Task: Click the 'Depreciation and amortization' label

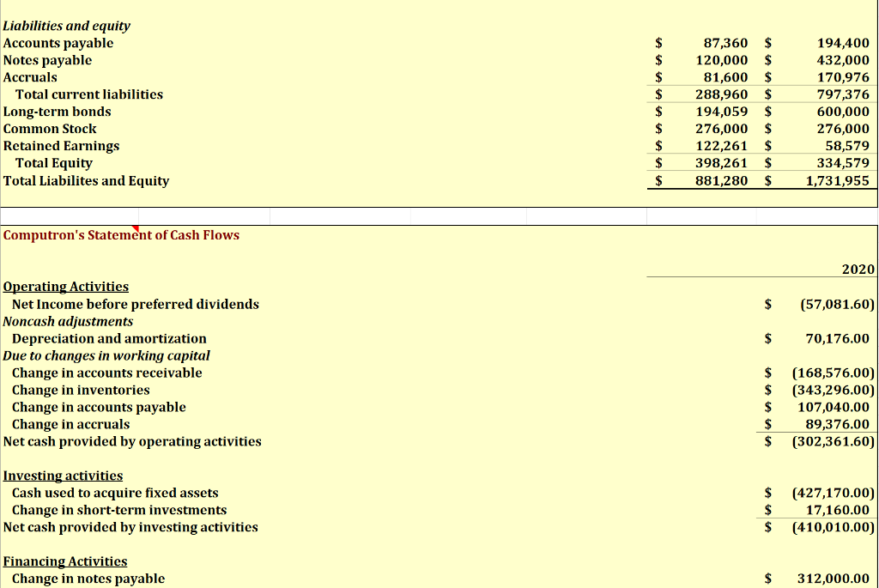Action: 109,338
